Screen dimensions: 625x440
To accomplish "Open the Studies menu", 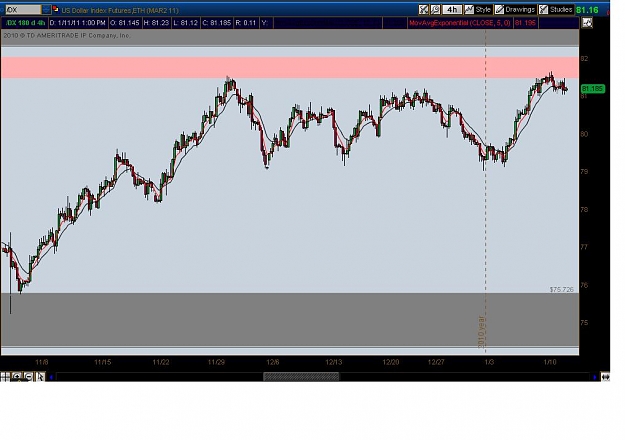I will pyautogui.click(x=556, y=10).
